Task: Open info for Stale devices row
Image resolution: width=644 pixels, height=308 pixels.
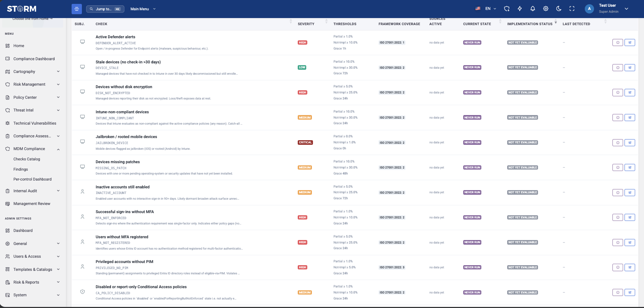Action: pyautogui.click(x=618, y=68)
